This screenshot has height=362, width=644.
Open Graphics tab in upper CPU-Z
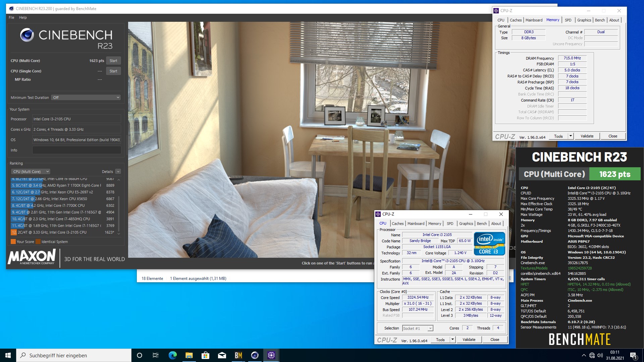point(584,20)
